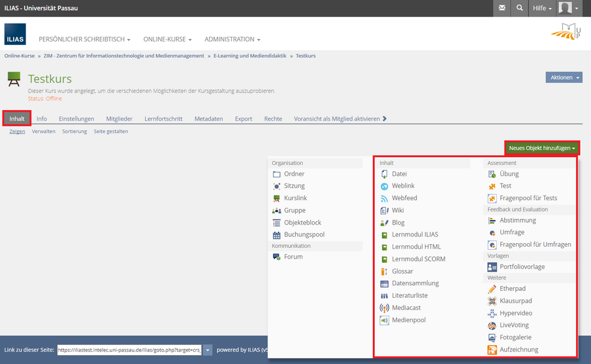
Task: Expand Administration menu
Action: point(232,39)
